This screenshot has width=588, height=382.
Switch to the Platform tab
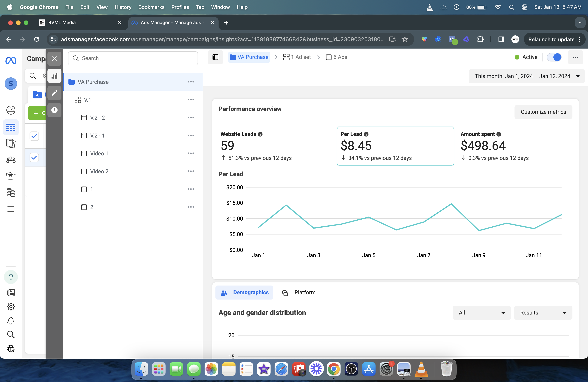tap(299, 293)
